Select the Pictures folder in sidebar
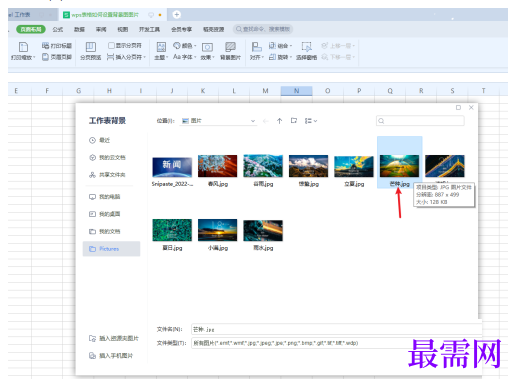The image size is (520, 385). [x=111, y=249]
